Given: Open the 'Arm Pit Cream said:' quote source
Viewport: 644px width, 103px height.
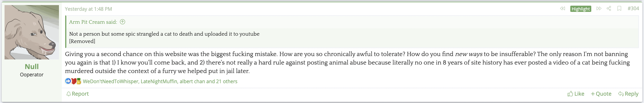Looking at the screenshot, I should [x=93, y=22].
